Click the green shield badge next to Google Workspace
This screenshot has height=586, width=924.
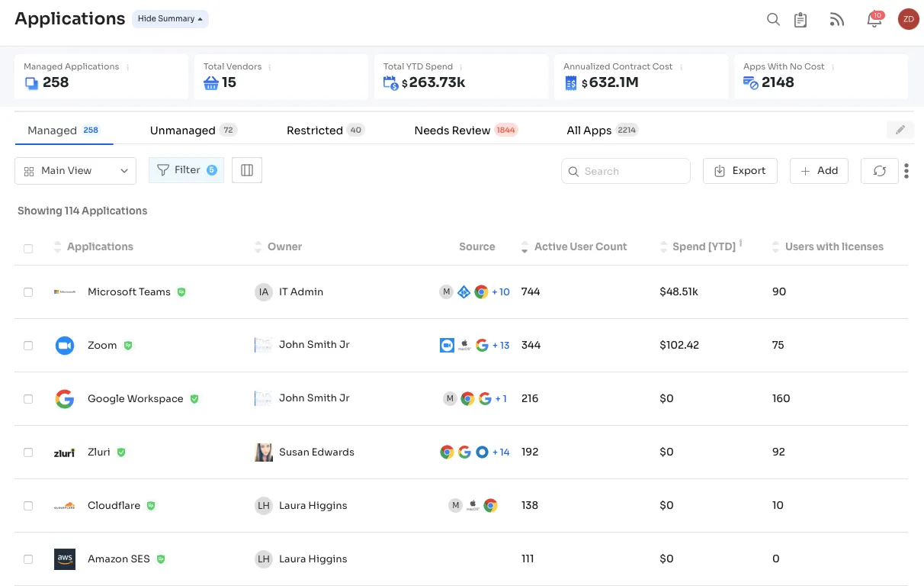point(194,398)
